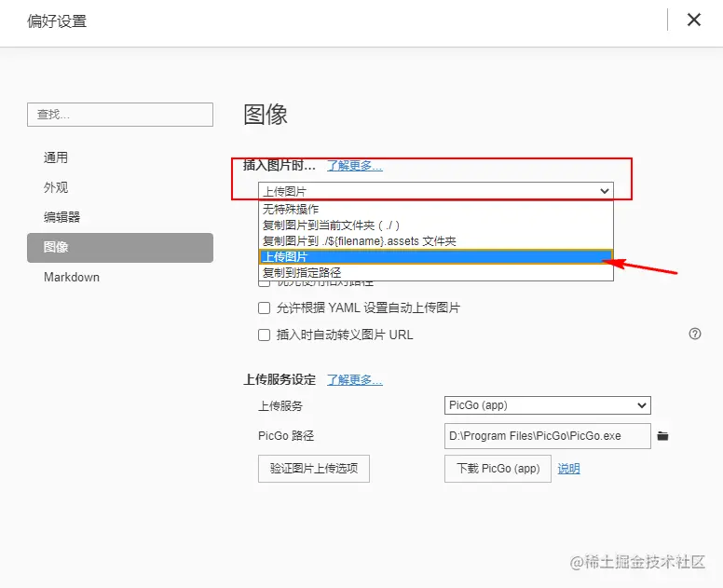Select the 图像 settings section
The height and width of the screenshot is (588, 723).
[120, 248]
